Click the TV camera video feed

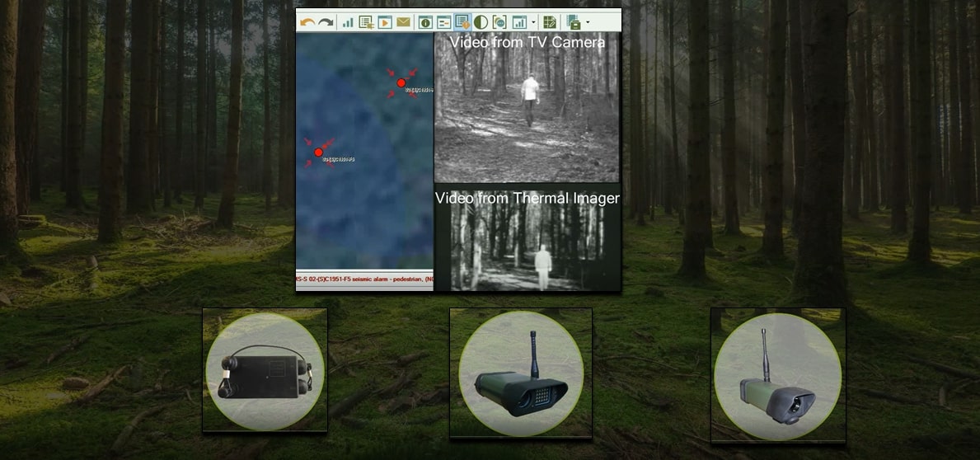[526, 107]
